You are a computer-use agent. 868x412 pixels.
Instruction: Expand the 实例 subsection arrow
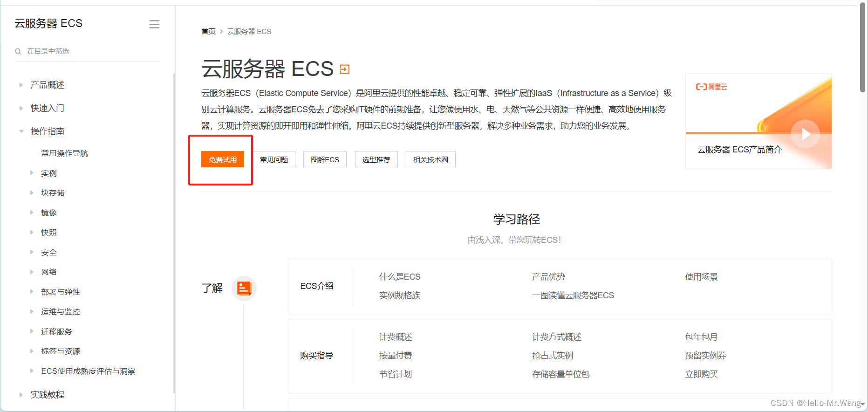32,173
